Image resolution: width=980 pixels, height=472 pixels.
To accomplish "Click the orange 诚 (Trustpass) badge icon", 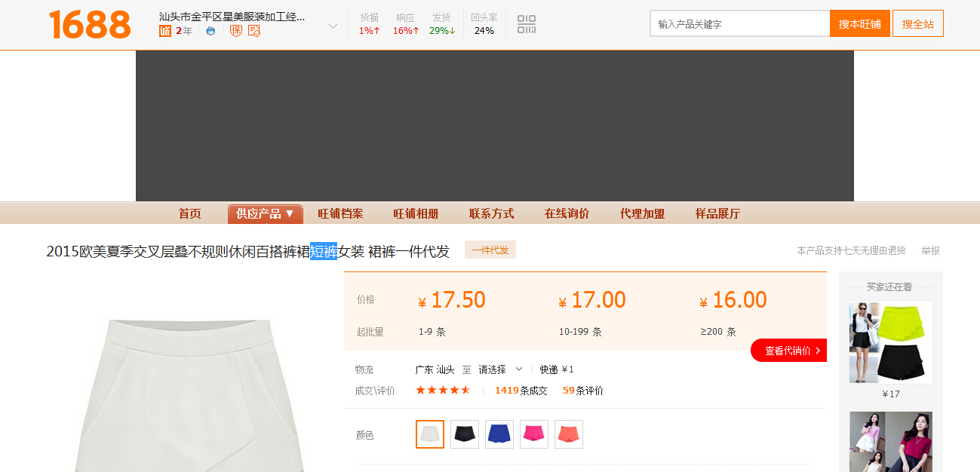I will pos(165,31).
